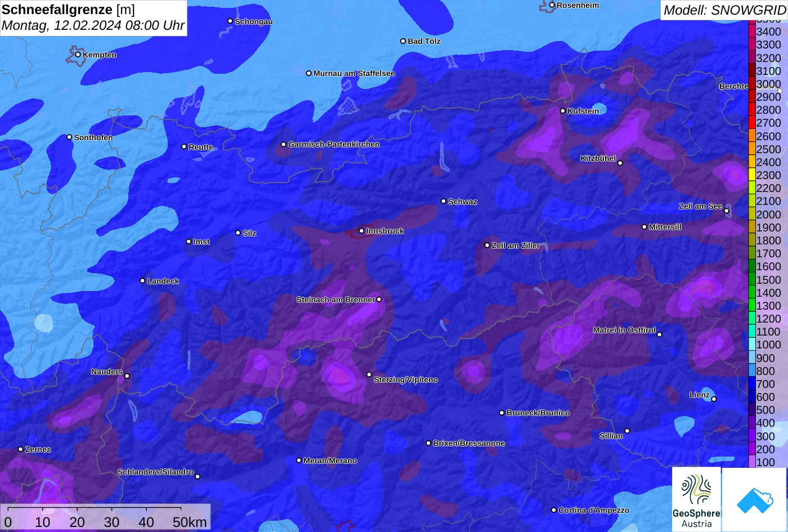Click the Brixen/Bressanone marker dot
Viewport: 788px width, 532px height.
click(x=428, y=443)
